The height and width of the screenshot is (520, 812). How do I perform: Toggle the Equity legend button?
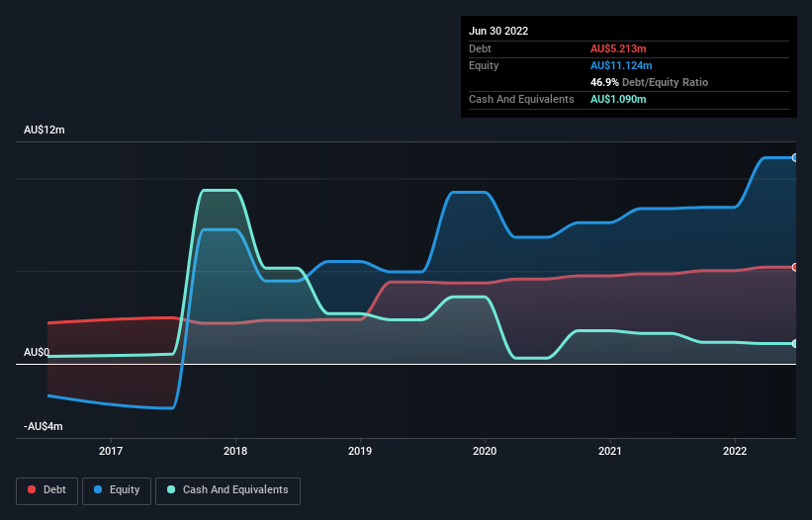click(x=117, y=490)
